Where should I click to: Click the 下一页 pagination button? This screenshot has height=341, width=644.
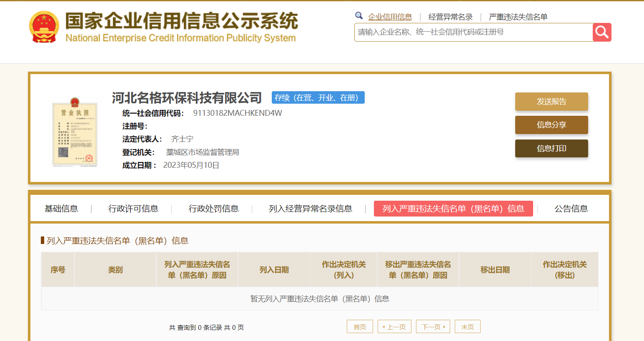(433, 327)
